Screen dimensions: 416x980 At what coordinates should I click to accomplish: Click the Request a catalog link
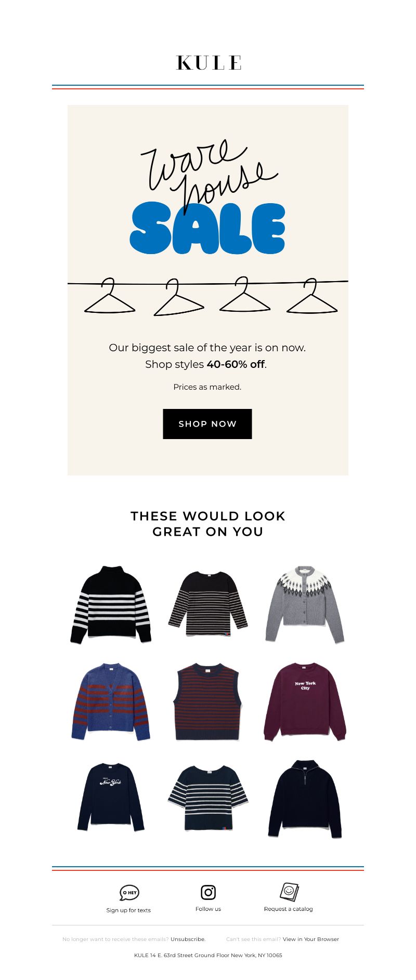tap(289, 909)
